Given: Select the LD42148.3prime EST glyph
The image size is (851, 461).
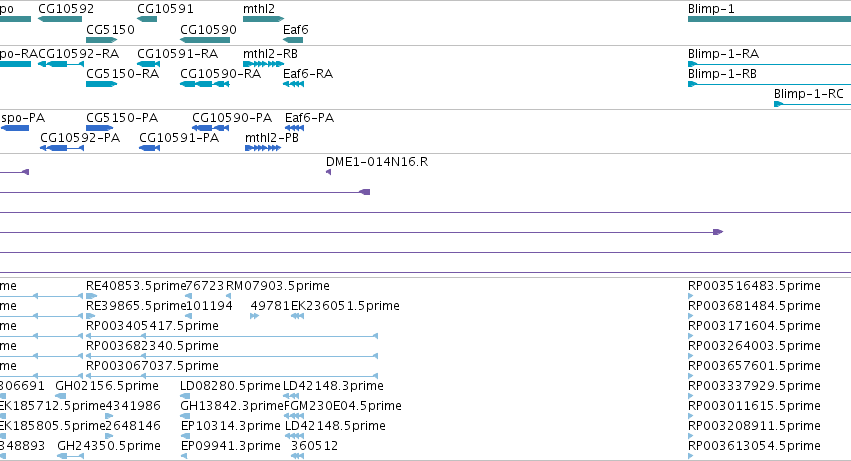Looking at the screenshot, I should (291, 396).
